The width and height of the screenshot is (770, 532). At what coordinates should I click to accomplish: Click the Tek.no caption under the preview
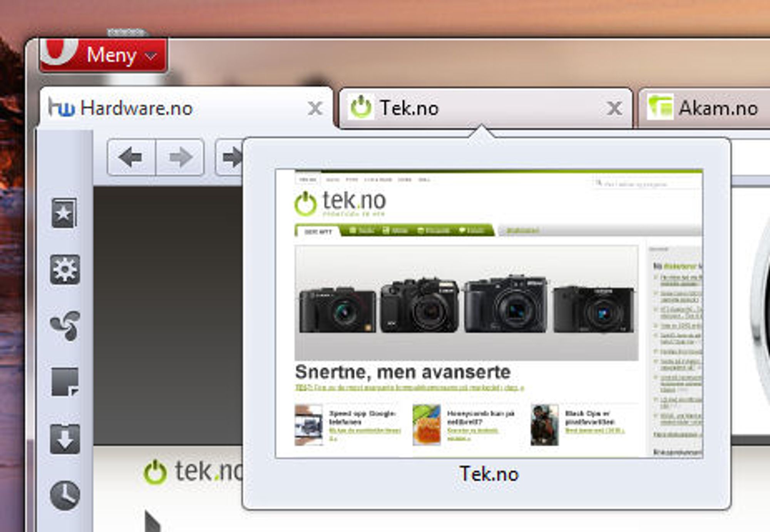point(489,474)
